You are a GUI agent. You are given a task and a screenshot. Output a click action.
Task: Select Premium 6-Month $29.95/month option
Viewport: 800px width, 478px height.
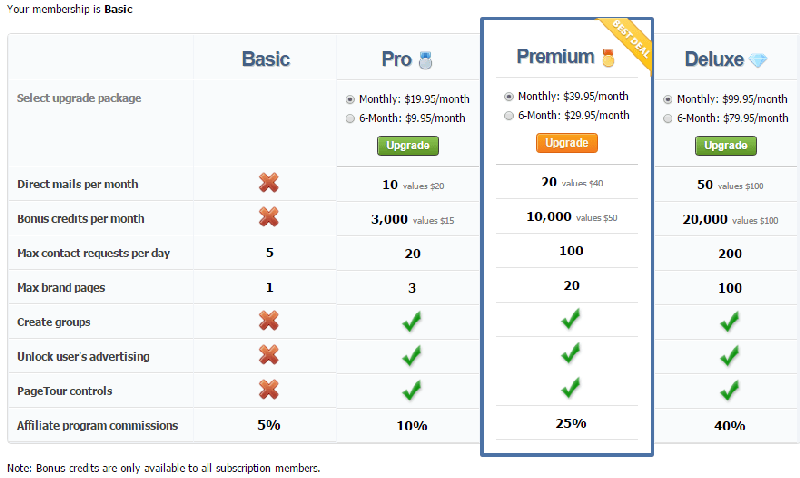coord(510,115)
